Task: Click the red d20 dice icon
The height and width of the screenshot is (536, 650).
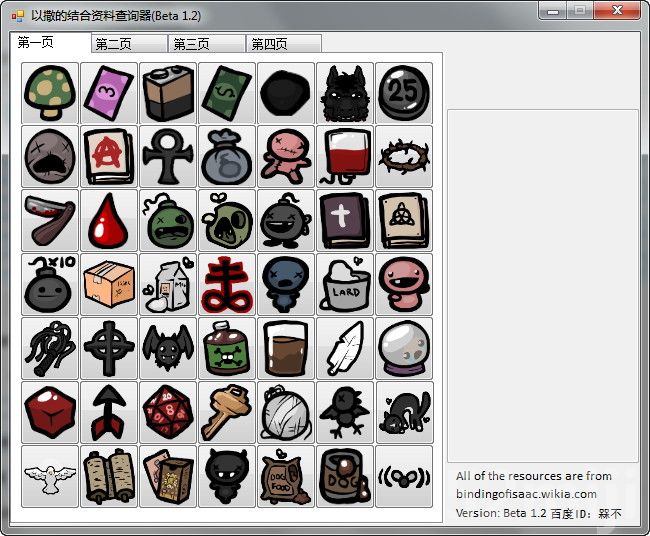Action: [168, 412]
